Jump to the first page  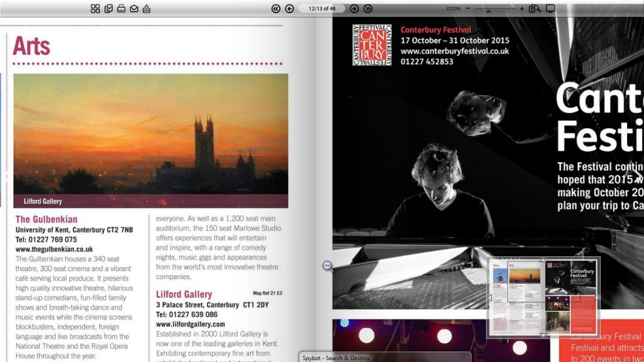coord(276,9)
